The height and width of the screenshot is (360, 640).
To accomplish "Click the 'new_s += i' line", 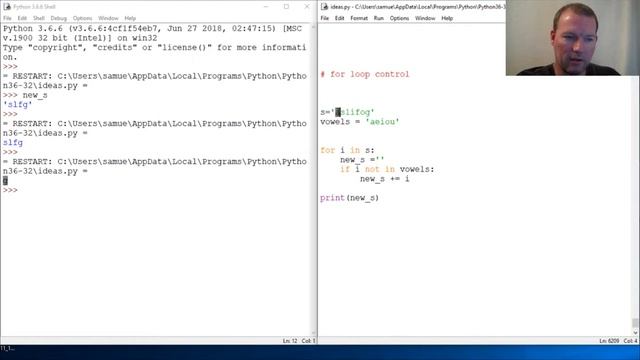I will (384, 179).
